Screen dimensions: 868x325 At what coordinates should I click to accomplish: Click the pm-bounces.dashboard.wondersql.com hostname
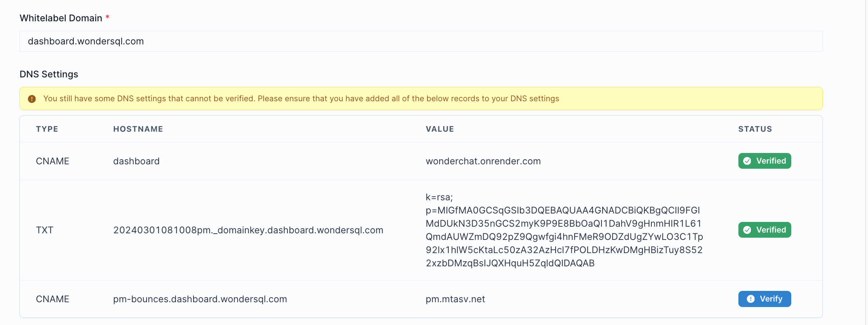(x=200, y=299)
